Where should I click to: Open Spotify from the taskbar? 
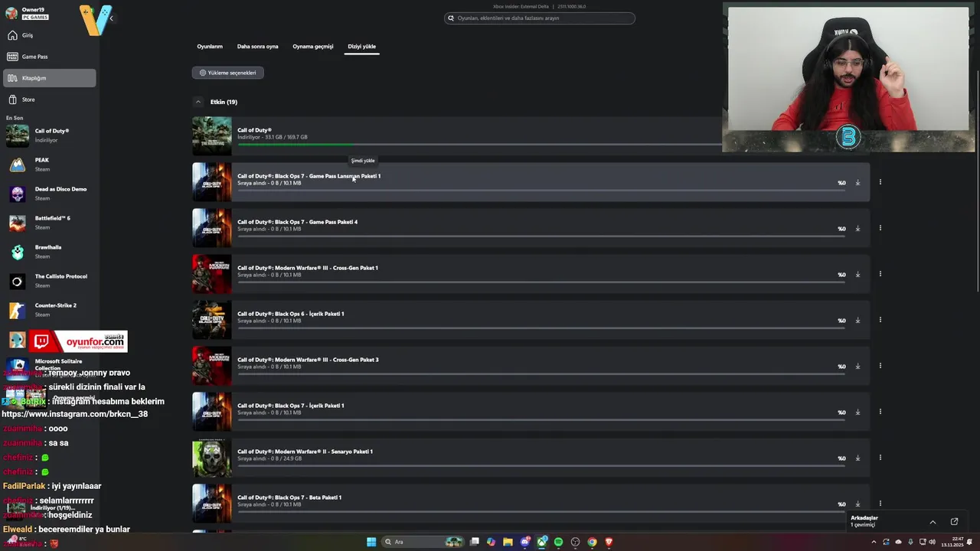(558, 542)
